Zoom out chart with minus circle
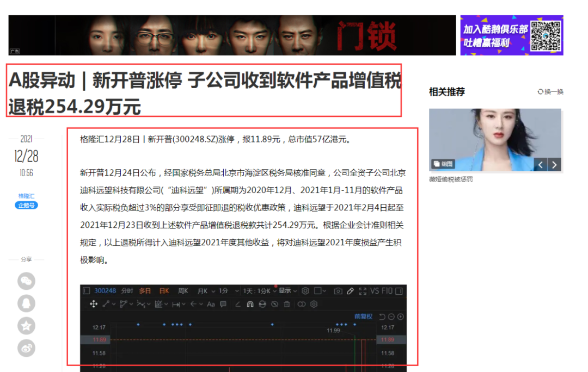 (x=391, y=317)
